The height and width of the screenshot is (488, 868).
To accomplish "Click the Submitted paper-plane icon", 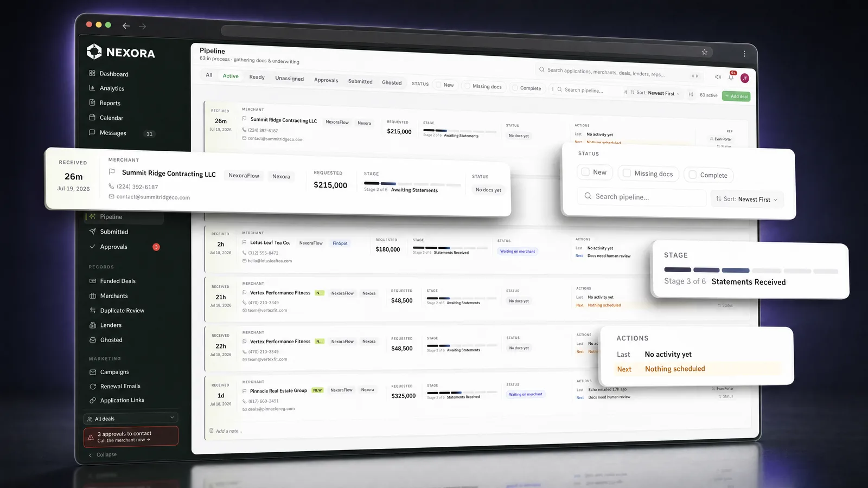I will [92, 232].
